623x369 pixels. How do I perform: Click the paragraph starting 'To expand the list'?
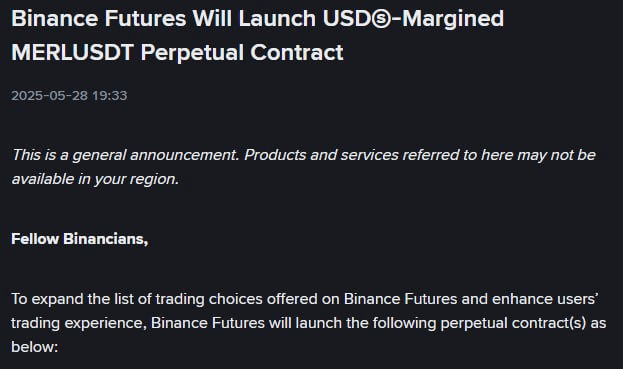coord(309,323)
